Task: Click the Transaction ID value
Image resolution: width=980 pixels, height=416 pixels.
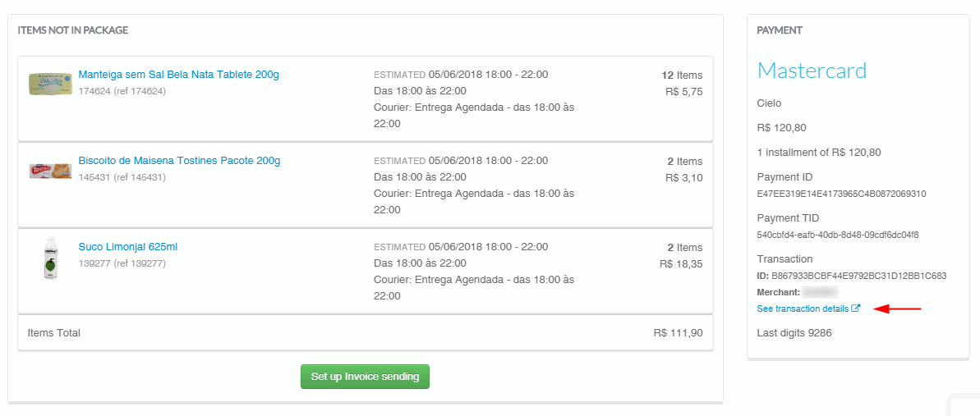Action: tap(858, 276)
